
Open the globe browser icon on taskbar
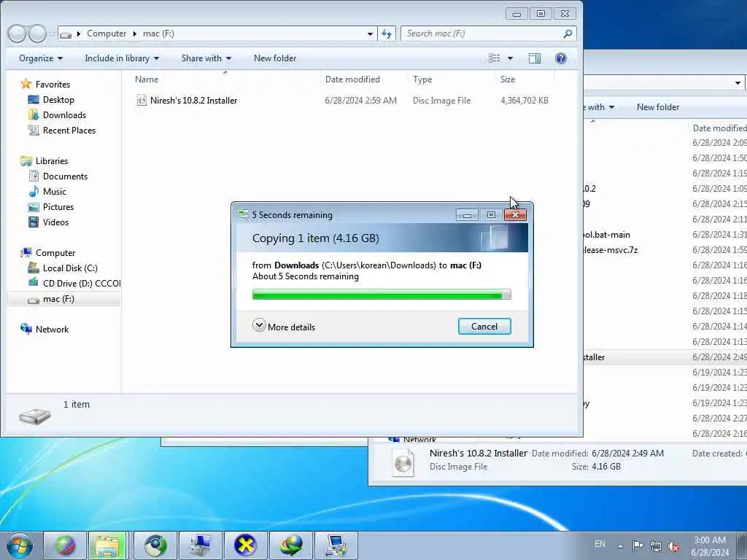[65, 545]
